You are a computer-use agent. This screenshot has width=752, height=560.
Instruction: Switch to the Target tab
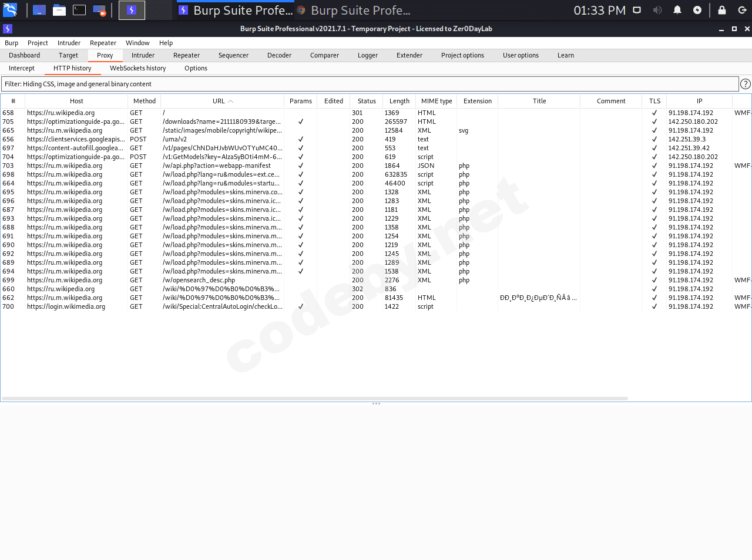tap(68, 55)
